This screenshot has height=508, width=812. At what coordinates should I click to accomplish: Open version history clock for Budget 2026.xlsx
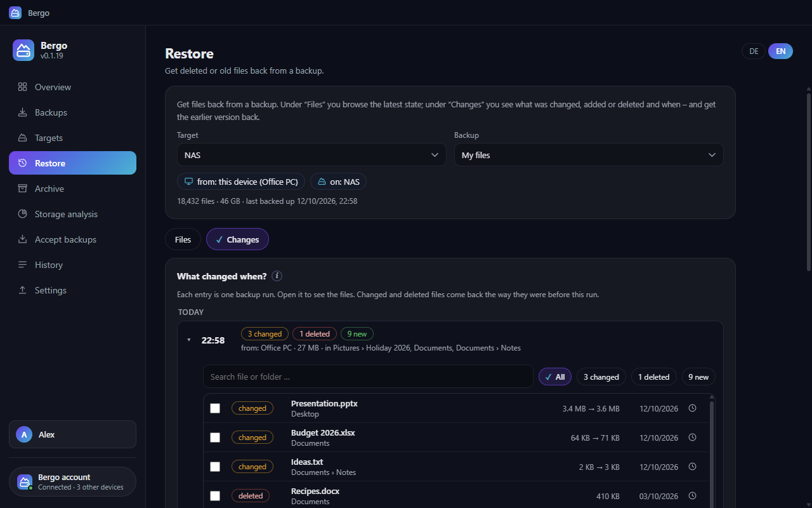pyautogui.click(x=693, y=438)
